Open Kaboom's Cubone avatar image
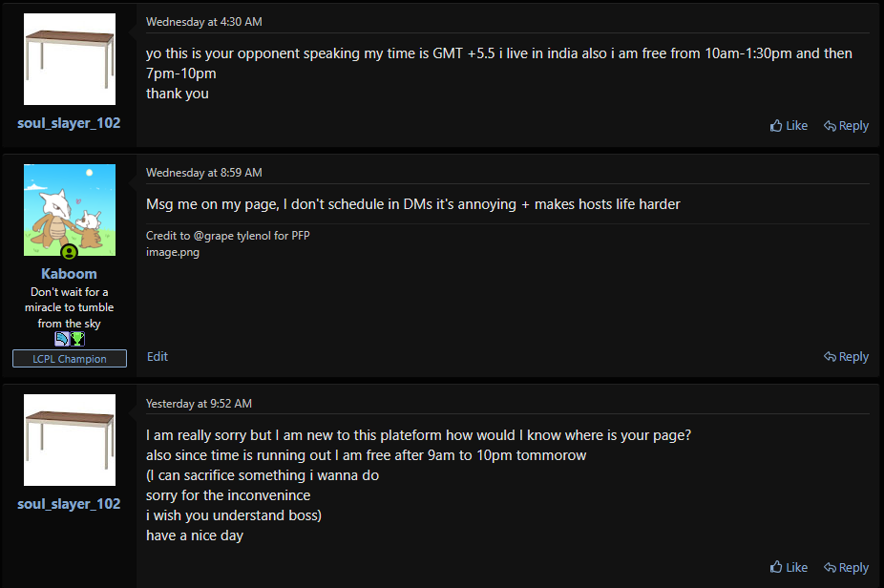Screen dimensions: 884x588 click(70, 211)
